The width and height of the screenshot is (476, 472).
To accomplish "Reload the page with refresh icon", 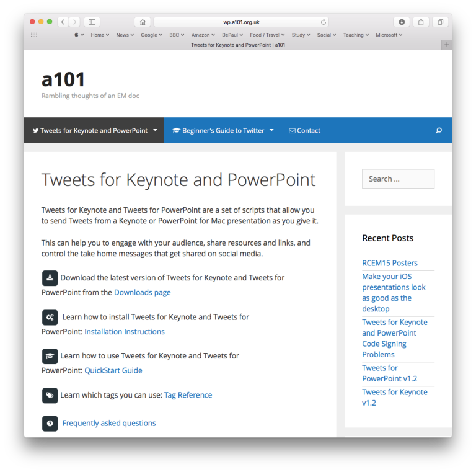I will (324, 22).
